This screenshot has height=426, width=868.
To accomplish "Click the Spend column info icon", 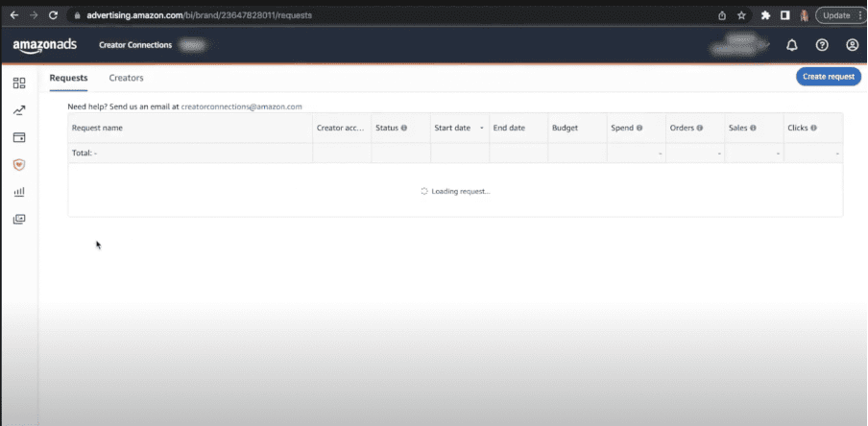I will pyautogui.click(x=639, y=128).
